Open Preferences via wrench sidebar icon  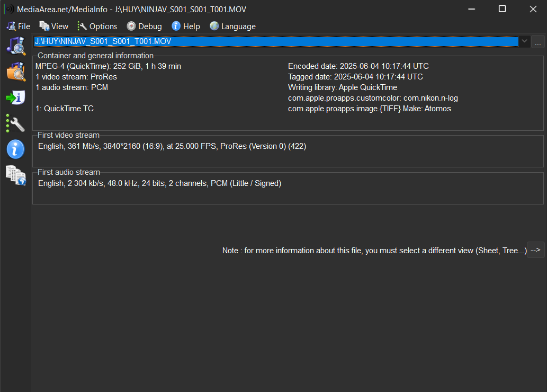pyautogui.click(x=16, y=123)
